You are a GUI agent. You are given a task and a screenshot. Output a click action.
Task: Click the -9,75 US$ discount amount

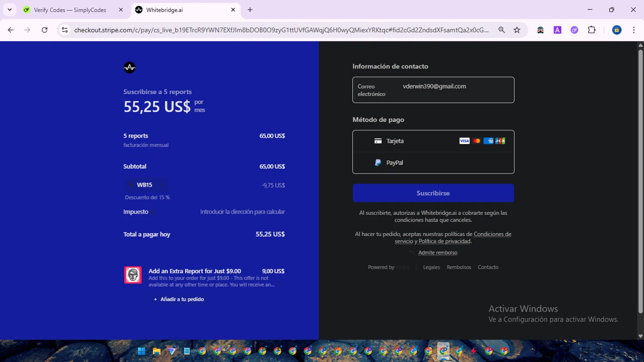point(273,186)
